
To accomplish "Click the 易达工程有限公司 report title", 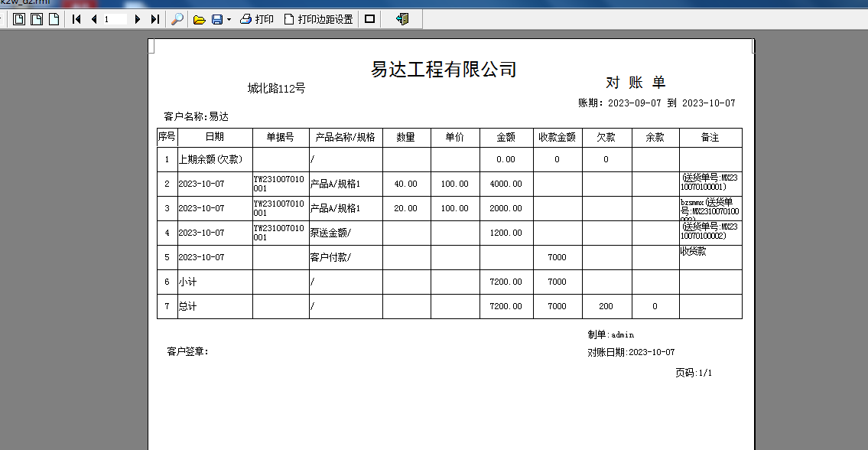I will [444, 70].
